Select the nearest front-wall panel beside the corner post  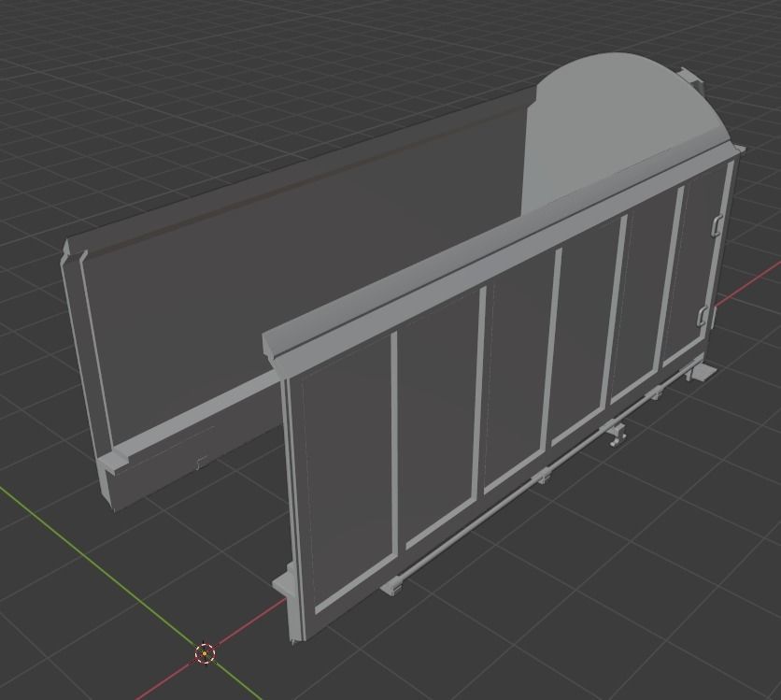348,471
